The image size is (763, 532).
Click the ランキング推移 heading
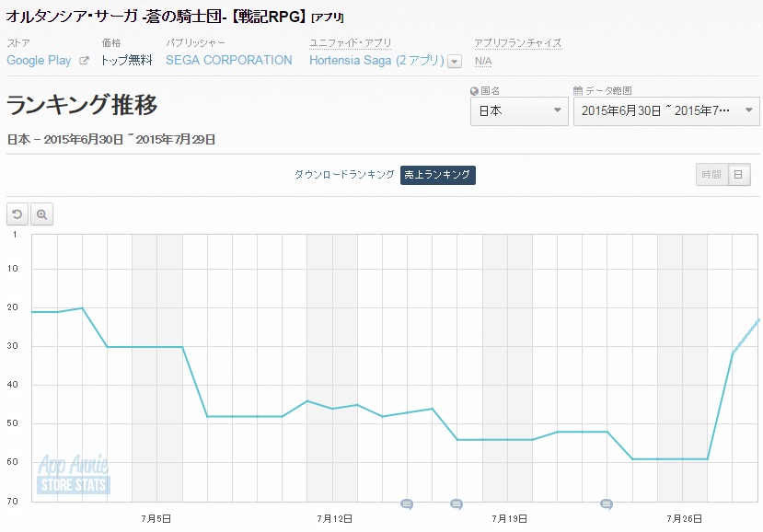coord(82,105)
